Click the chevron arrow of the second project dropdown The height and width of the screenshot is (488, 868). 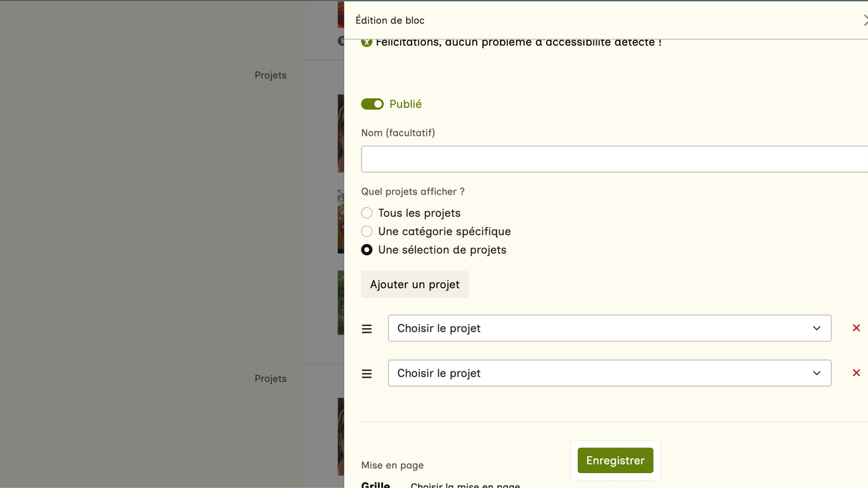pos(816,373)
